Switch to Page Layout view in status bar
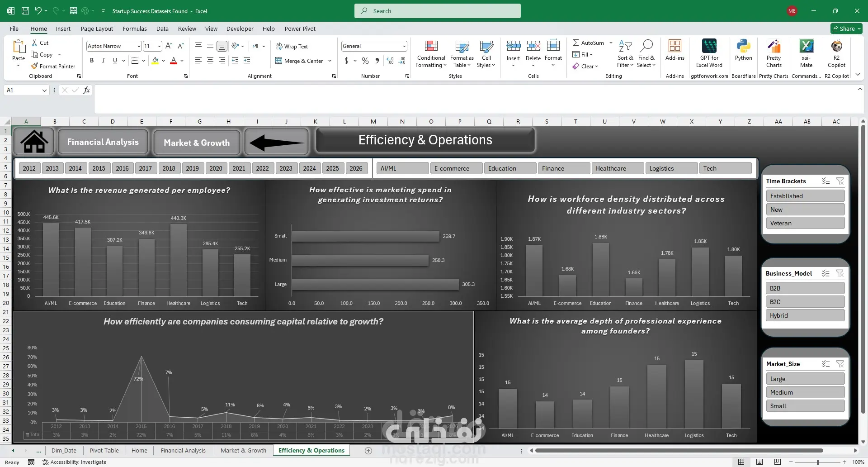 pyautogui.click(x=759, y=462)
